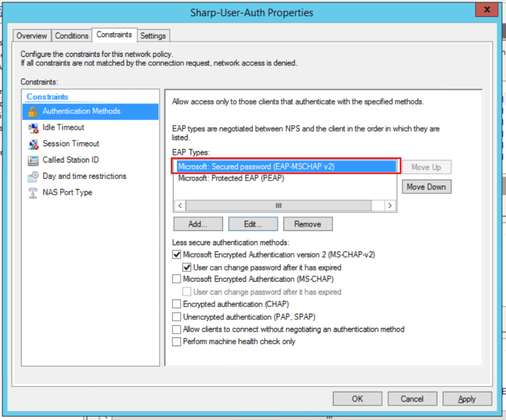Click the Authentication Methods padlock icon
The image size is (506, 420).
coord(33,111)
